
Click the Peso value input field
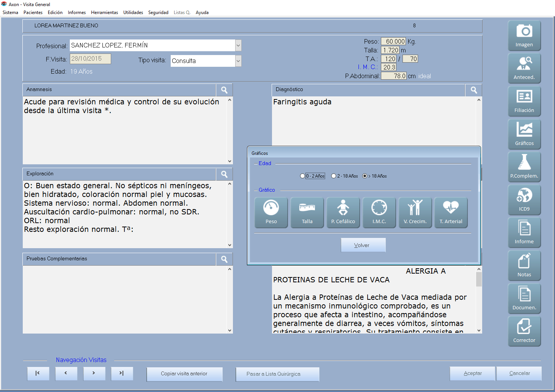point(393,41)
